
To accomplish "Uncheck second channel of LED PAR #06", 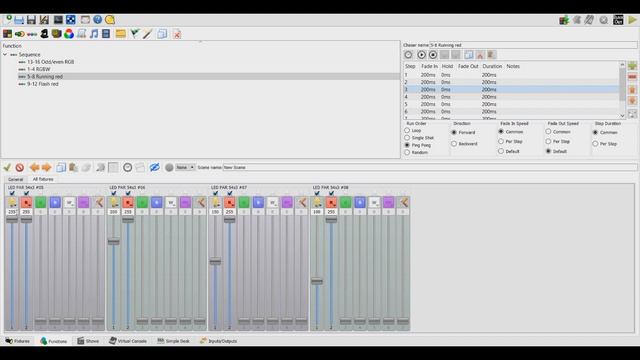I will pos(128,193).
